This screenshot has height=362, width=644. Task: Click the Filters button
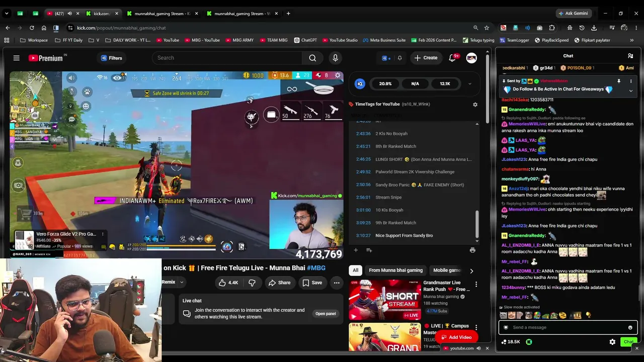pyautogui.click(x=111, y=58)
